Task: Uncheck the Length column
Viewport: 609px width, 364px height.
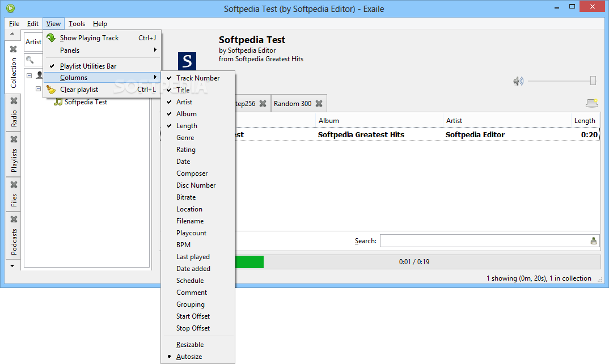Action: tap(198, 126)
